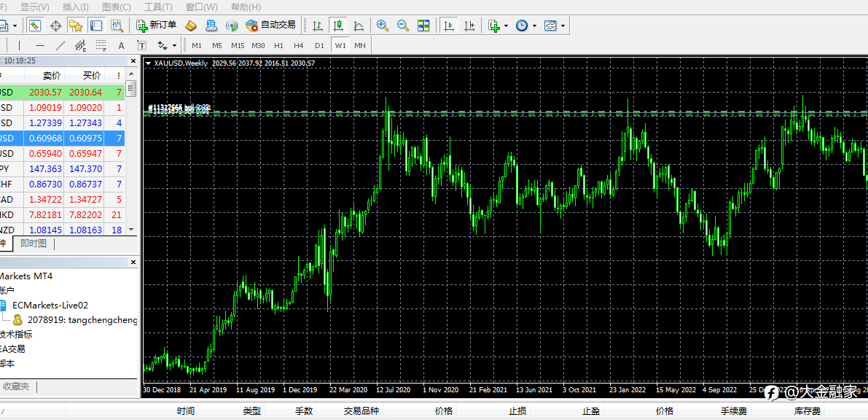Image resolution: width=868 pixels, height=420 pixels.
Task: Click the cloud hosting icon
Action: 211,26
